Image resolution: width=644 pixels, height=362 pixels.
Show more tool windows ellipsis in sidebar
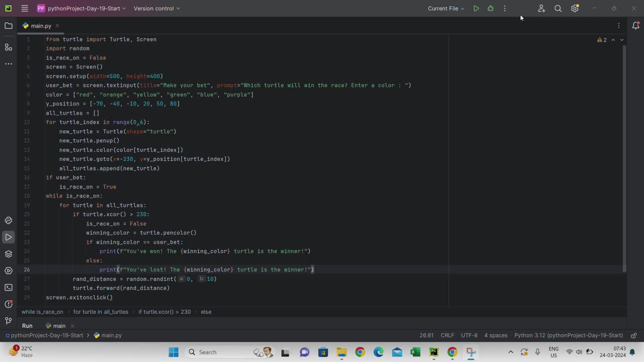(x=9, y=64)
